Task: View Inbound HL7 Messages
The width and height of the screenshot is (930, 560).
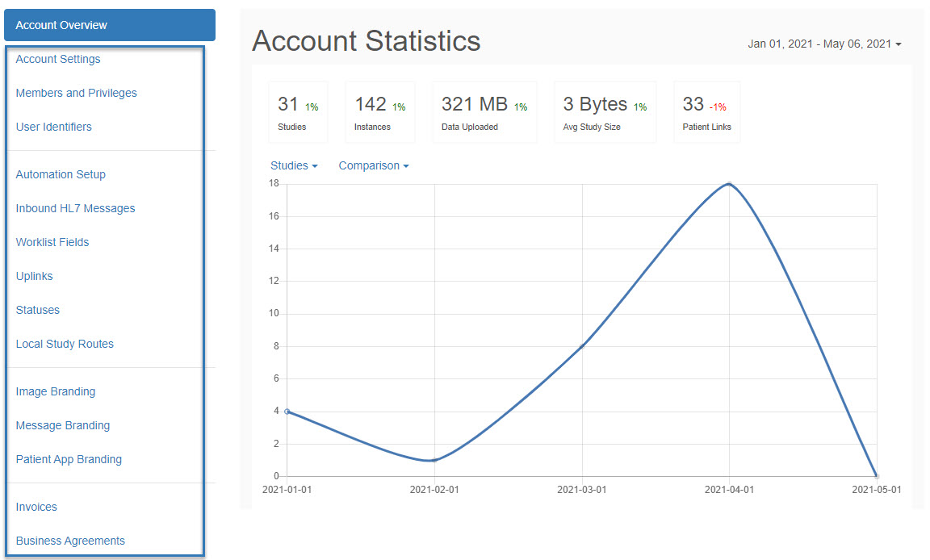Action: 75,209
